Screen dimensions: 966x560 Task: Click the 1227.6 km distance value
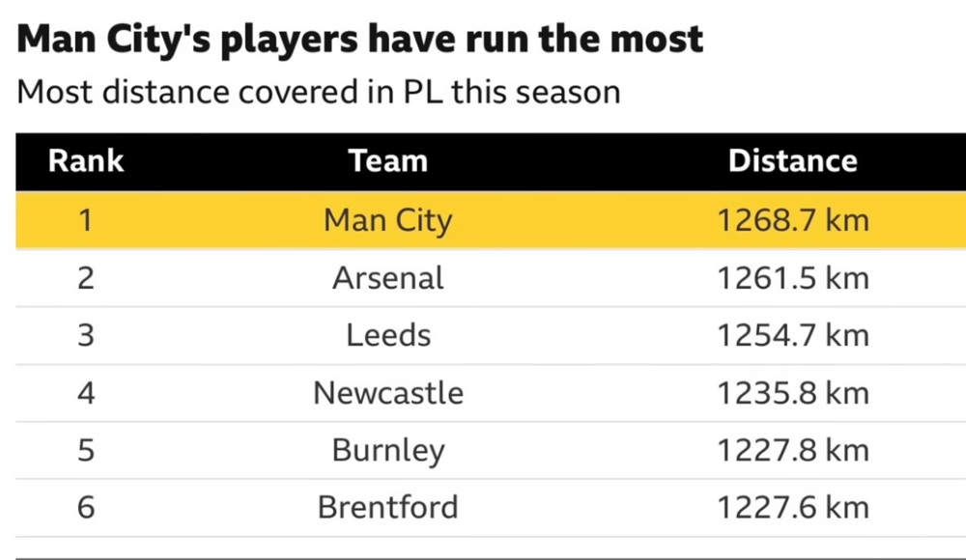click(x=792, y=507)
